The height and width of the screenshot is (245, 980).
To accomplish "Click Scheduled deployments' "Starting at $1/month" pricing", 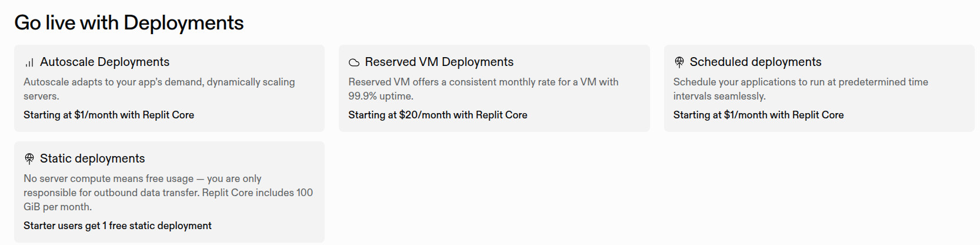I will pos(758,115).
